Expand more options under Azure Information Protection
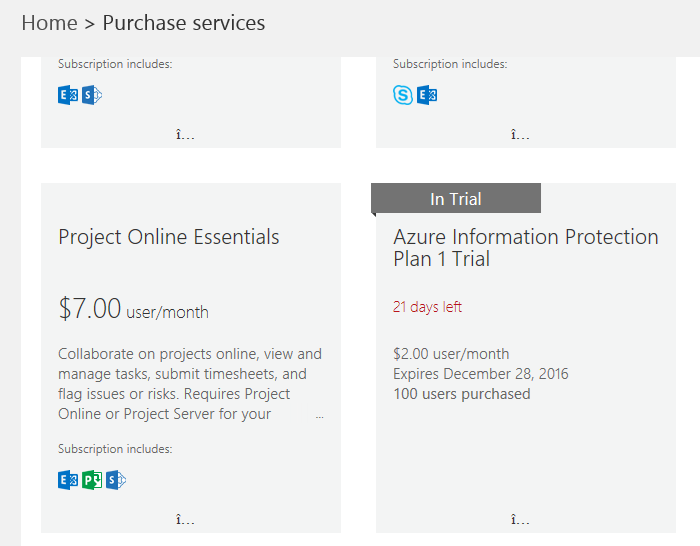 click(520, 520)
